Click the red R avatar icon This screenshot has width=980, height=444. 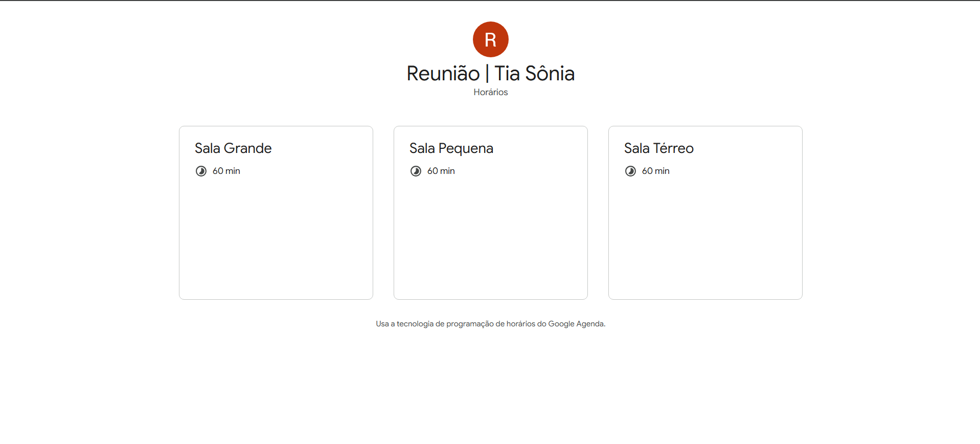(490, 39)
